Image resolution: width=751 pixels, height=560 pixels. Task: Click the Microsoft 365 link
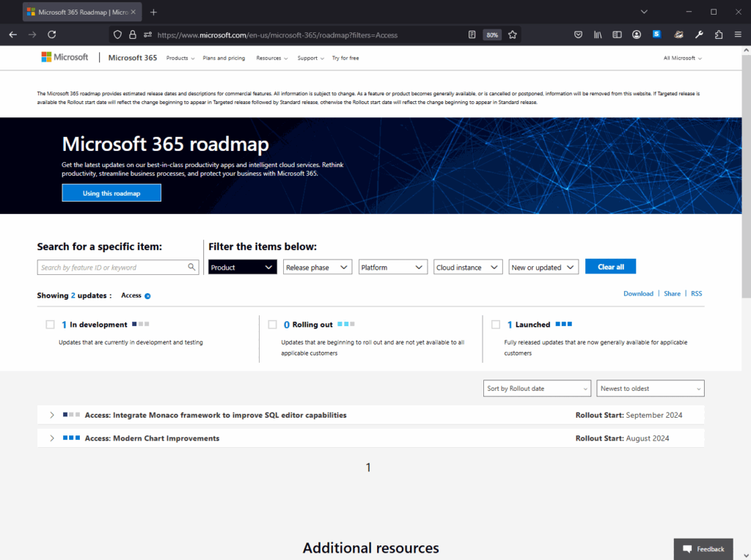click(x=133, y=57)
